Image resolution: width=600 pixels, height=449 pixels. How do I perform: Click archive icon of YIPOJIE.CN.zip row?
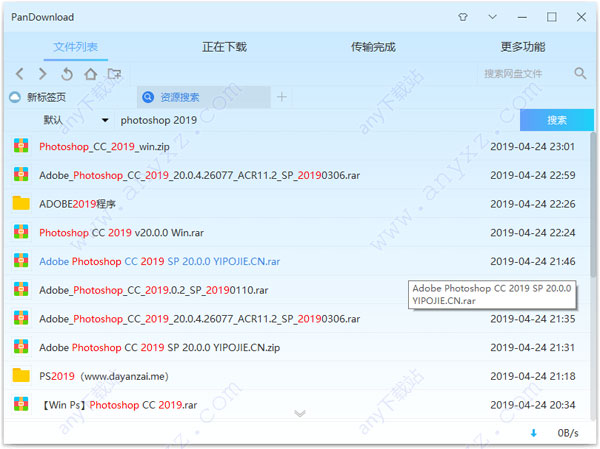(21, 347)
